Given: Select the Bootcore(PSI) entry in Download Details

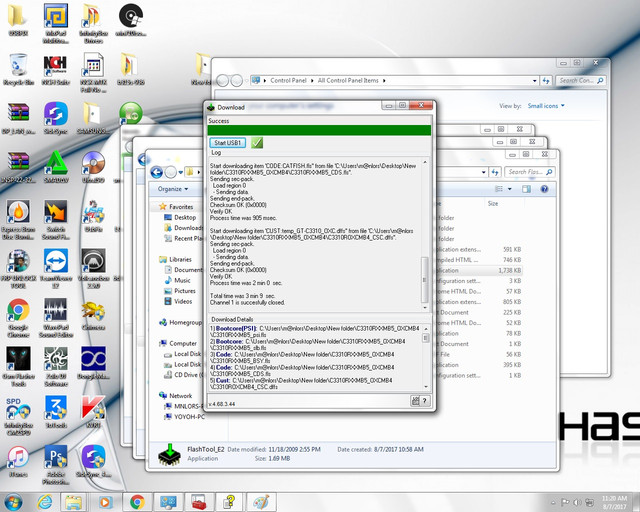Looking at the screenshot, I should [315, 331].
